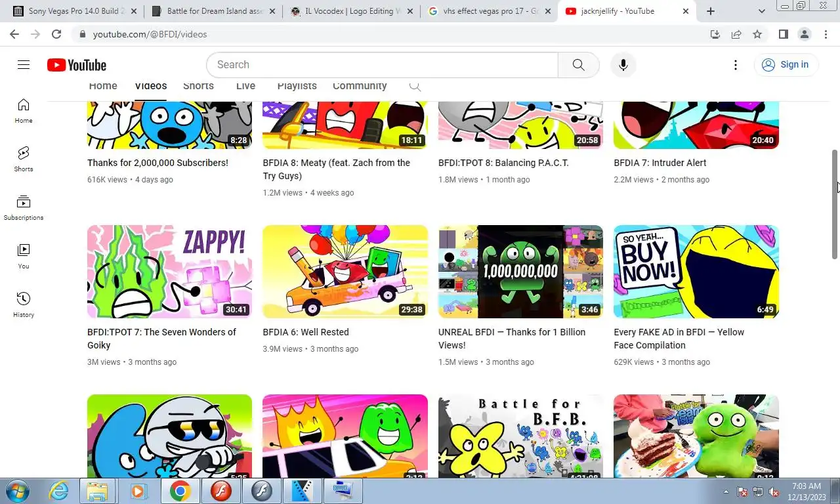
Task: Open You in the left sidebar
Action: [x=24, y=257]
